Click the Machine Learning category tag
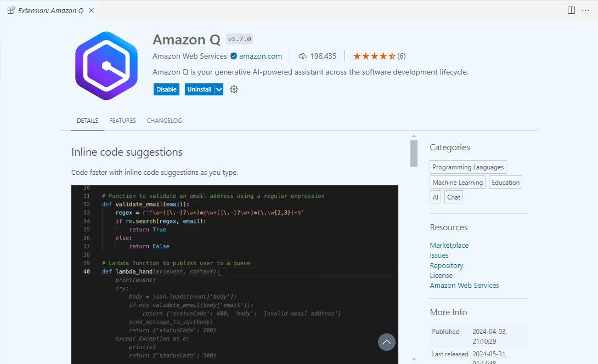This screenshot has width=598, height=364. click(458, 182)
